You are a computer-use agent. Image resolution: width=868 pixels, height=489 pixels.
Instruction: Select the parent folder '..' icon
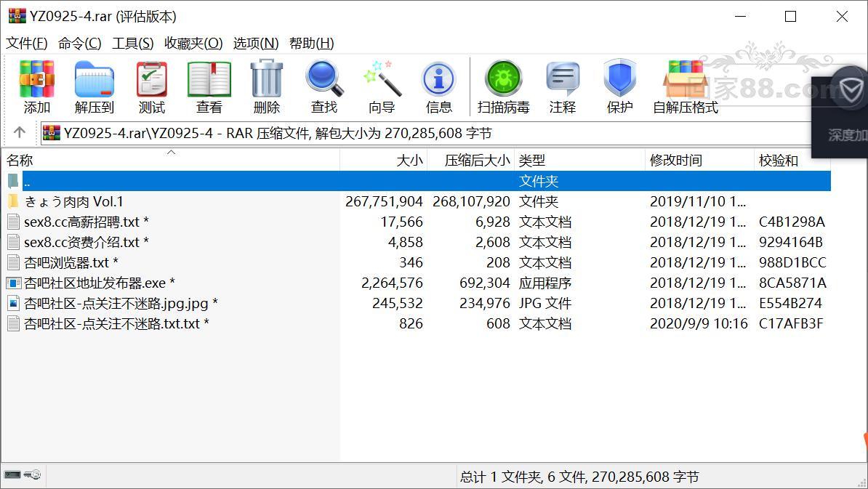tap(13, 181)
